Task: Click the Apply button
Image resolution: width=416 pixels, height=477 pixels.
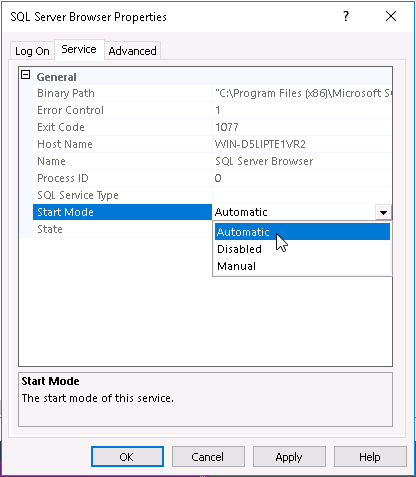Action: [289, 457]
